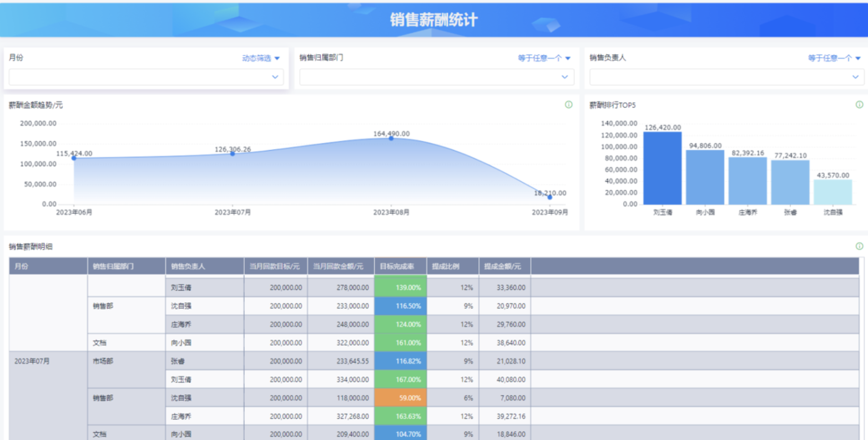Click 334,000.00 amount cell
Image resolution: width=868 pixels, height=440 pixels.
341,379
